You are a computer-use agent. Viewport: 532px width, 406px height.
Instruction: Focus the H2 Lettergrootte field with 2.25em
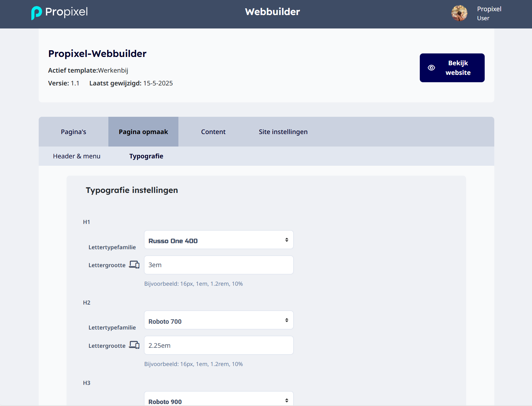click(219, 345)
